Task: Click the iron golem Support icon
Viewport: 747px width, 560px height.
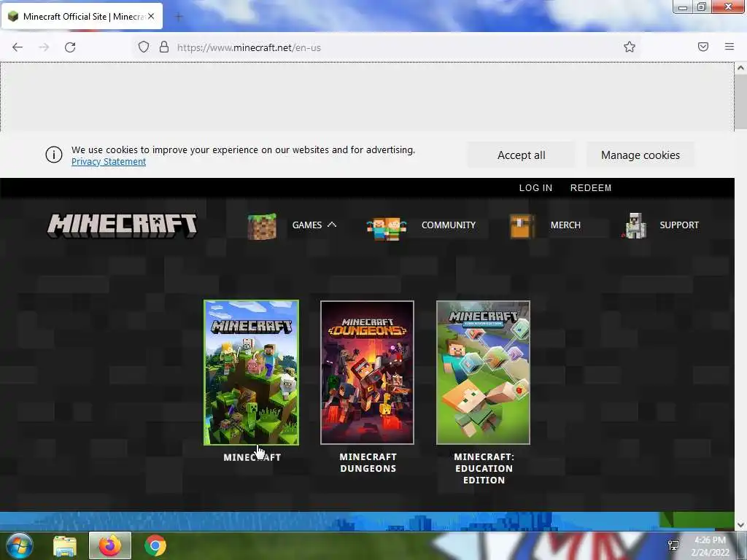Action: [635, 226]
